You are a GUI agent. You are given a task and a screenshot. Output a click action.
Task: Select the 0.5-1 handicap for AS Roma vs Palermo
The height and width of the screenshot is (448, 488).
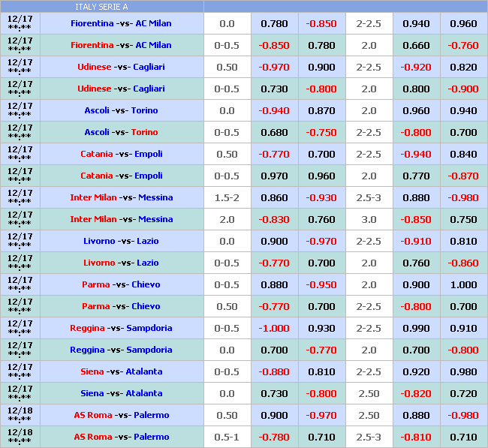point(227,437)
